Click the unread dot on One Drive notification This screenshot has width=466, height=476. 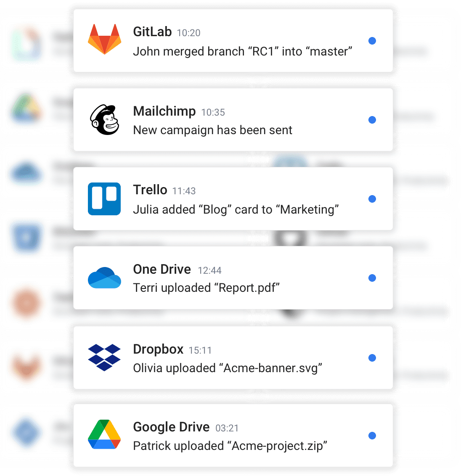372,278
